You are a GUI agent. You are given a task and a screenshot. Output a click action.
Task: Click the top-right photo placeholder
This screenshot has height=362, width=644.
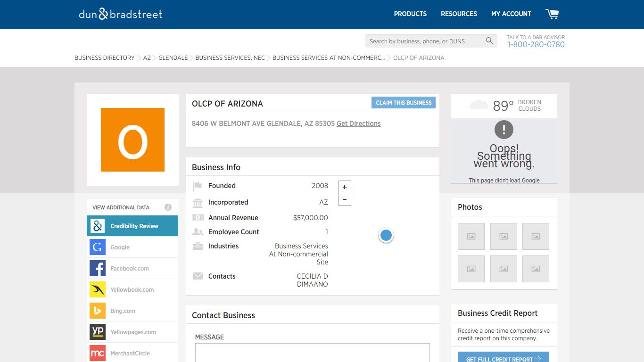click(x=536, y=236)
